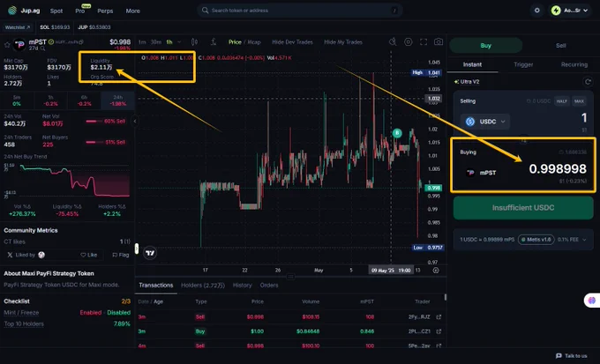Click the floating assistant icon at right edge
Image resolution: width=600 pixels, height=364 pixels.
592,301
